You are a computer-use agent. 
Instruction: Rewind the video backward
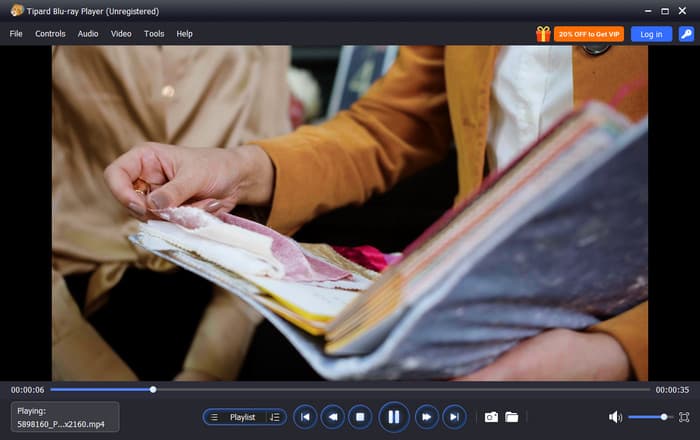pos(333,417)
